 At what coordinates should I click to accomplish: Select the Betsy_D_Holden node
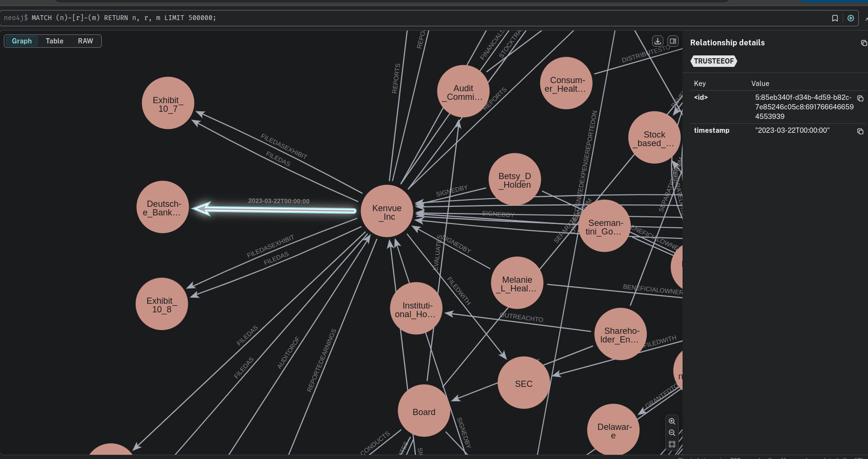[515, 179]
